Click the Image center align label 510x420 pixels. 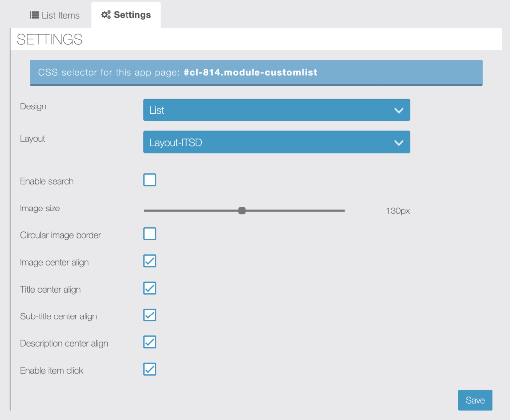coord(54,262)
